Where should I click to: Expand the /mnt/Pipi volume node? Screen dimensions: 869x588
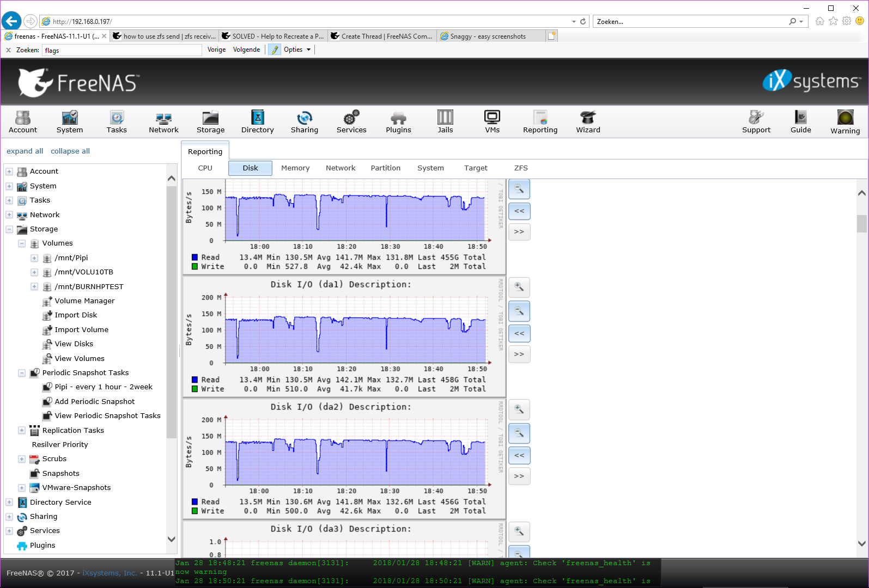(x=34, y=258)
